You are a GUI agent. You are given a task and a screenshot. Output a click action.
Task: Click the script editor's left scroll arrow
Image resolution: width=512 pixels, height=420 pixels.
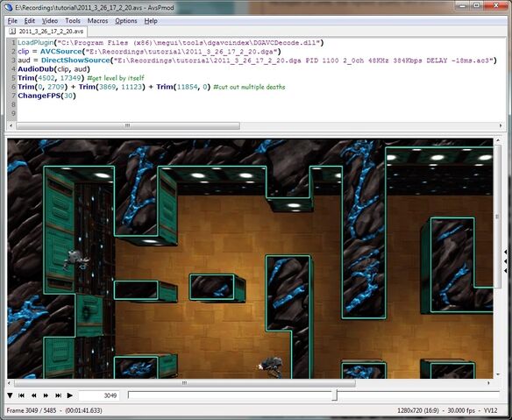pos(11,125)
